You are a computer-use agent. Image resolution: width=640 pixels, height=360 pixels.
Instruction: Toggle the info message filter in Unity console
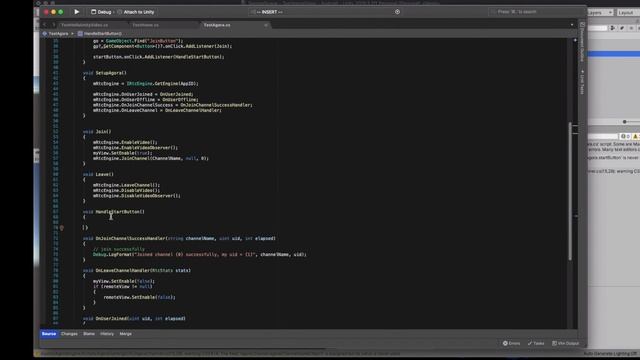tap(624, 136)
